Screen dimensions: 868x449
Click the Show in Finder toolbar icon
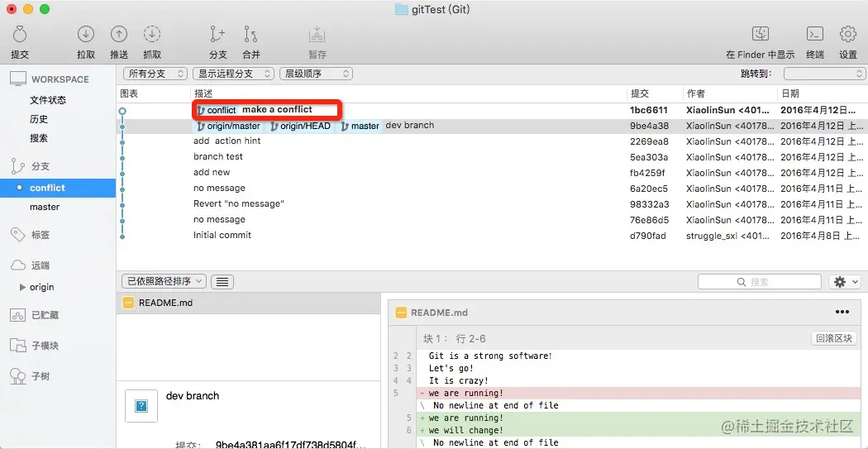tap(760, 35)
